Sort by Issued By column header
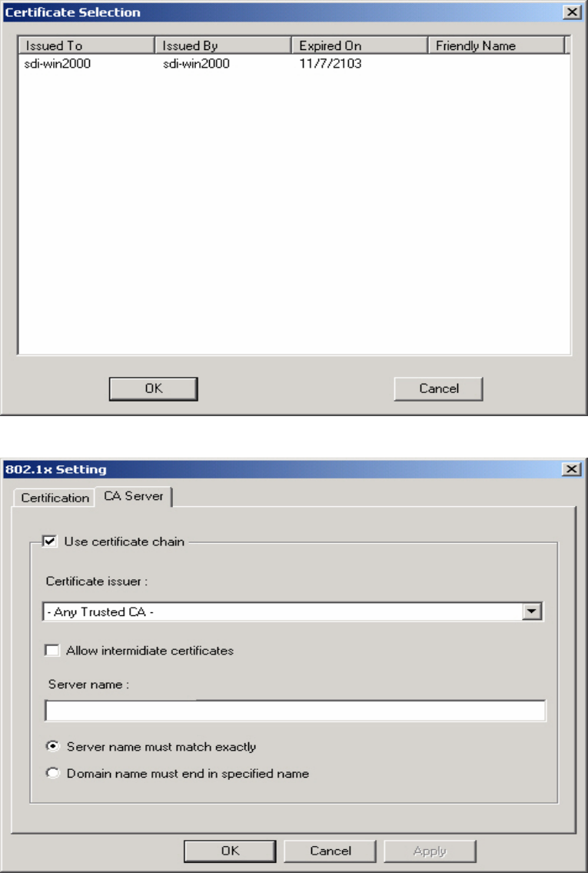The width and height of the screenshot is (588, 873). 224,45
